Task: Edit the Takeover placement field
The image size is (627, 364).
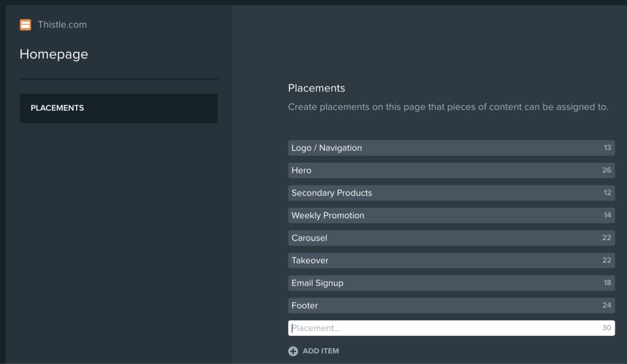Action: pos(451,261)
